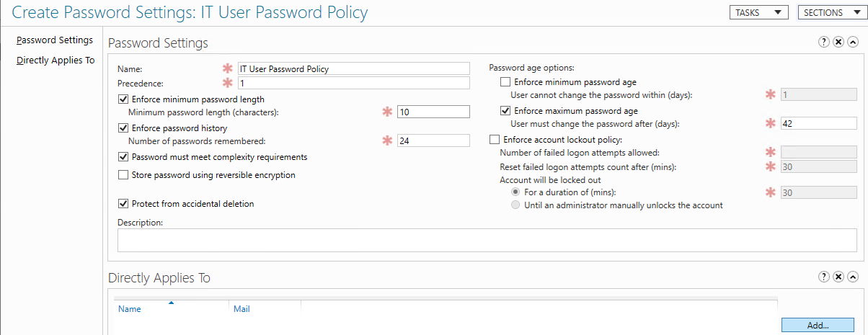Select Until an administrator manually unlocks radio option

(515, 205)
